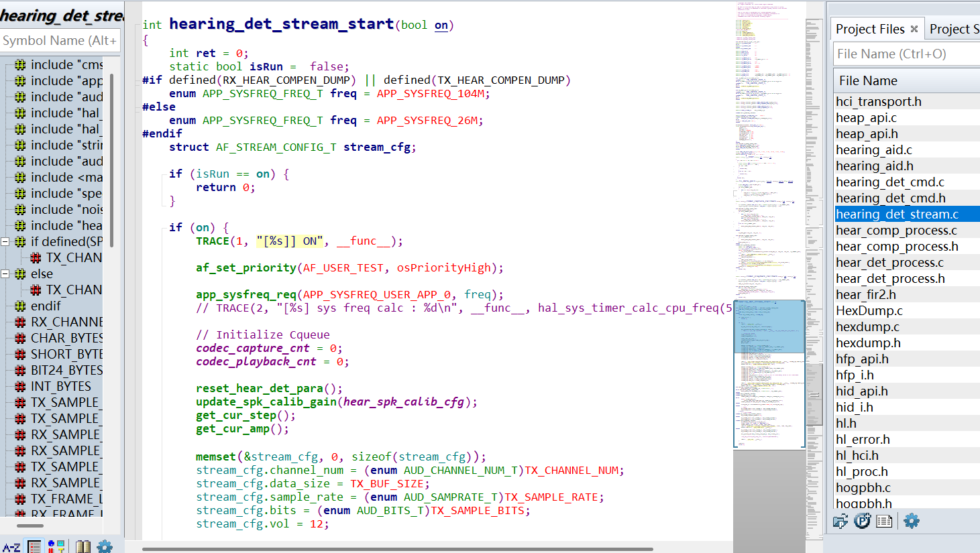Select include "nois symbol entry
980x553 pixels.
coord(59,209)
